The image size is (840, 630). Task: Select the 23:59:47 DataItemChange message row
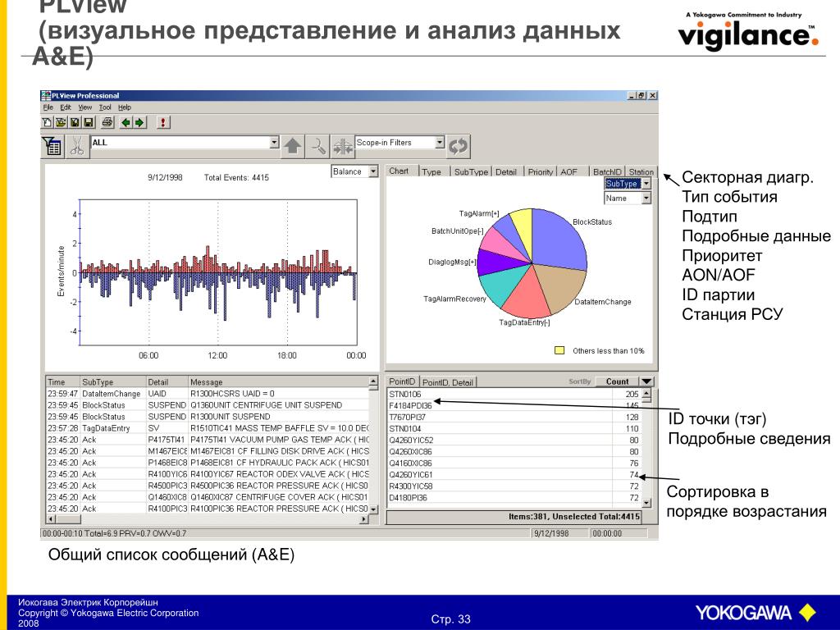208,394
